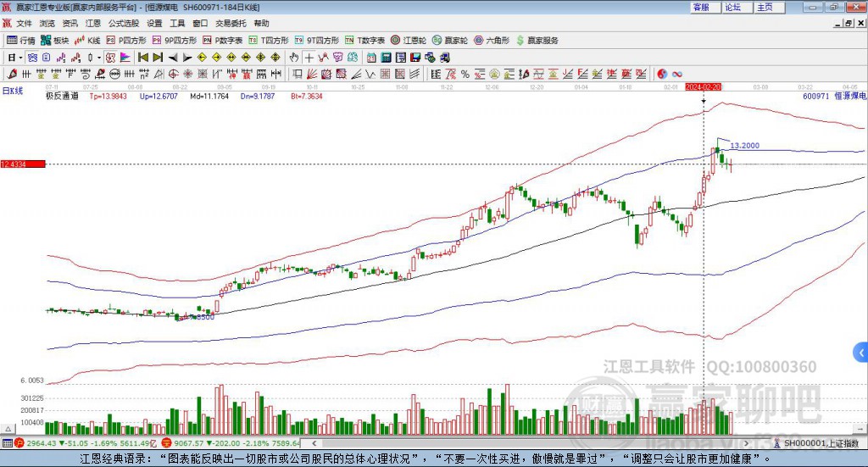This screenshot has height=467, width=868.
Task: Open the 浏览 menu
Action: (x=47, y=23)
